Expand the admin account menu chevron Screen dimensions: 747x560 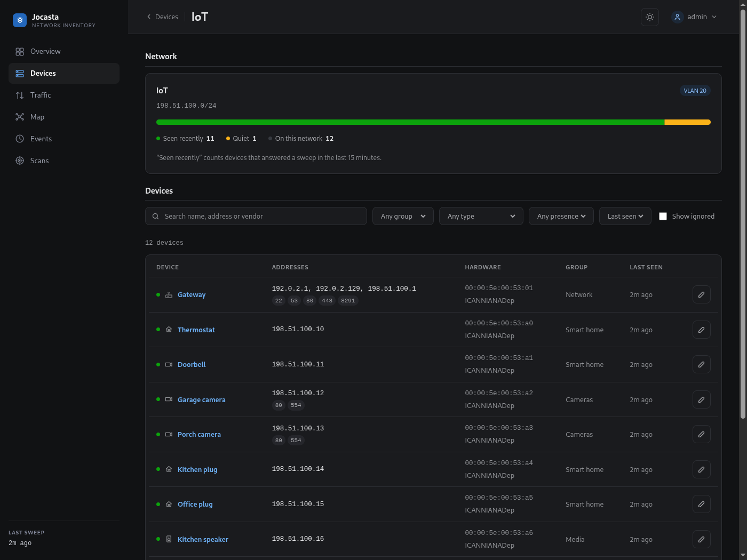pyautogui.click(x=714, y=17)
